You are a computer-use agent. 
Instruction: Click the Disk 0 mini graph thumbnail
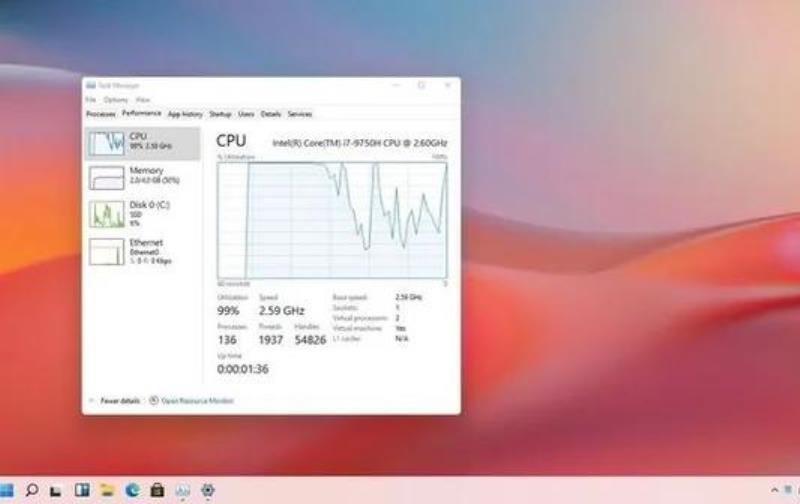[x=106, y=214]
